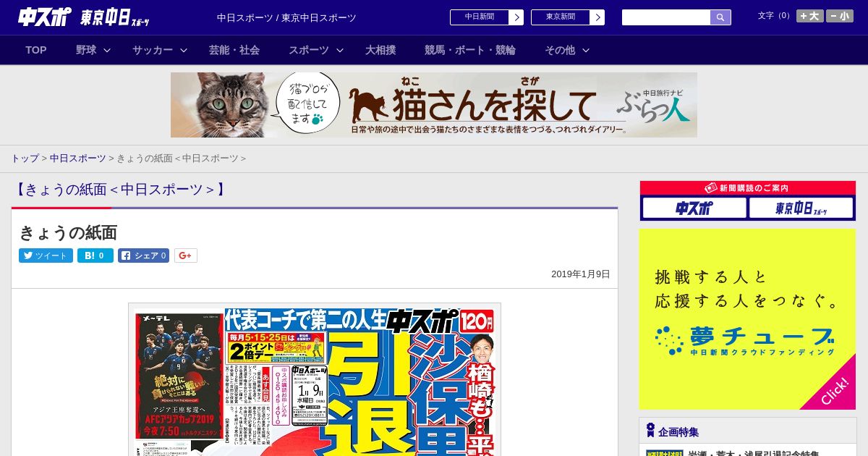Open the 大相撲 menu item
This screenshot has height=456, width=868.
coord(380,50)
